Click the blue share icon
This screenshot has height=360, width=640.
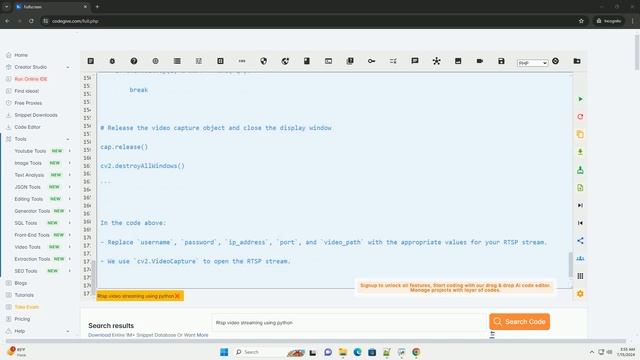tap(580, 241)
